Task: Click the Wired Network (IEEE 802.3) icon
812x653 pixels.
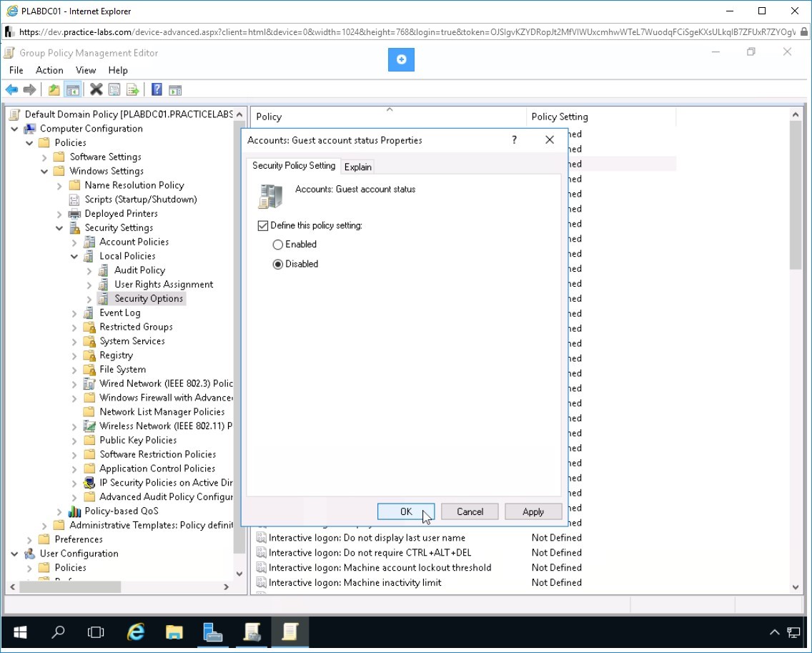Action: pyautogui.click(x=89, y=383)
